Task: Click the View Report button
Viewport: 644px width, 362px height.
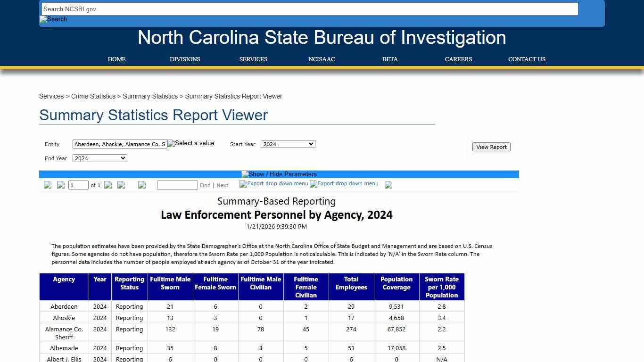Action: coord(491,147)
